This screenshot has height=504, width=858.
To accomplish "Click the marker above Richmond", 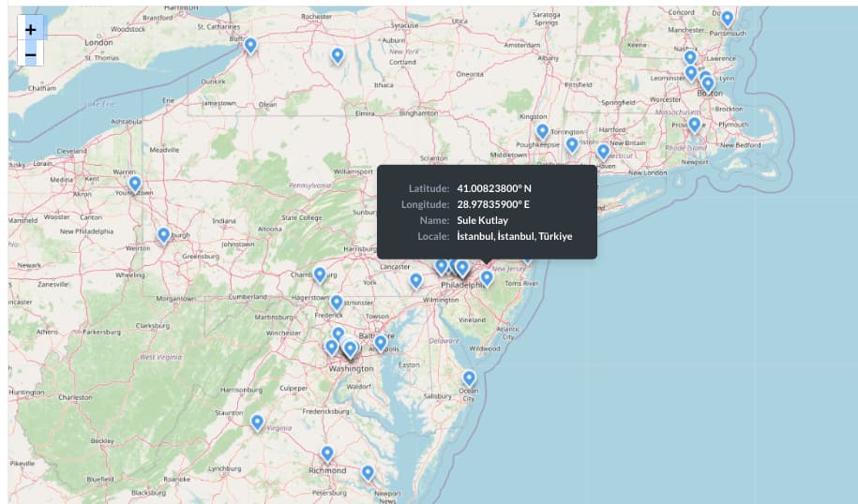I will [x=327, y=453].
